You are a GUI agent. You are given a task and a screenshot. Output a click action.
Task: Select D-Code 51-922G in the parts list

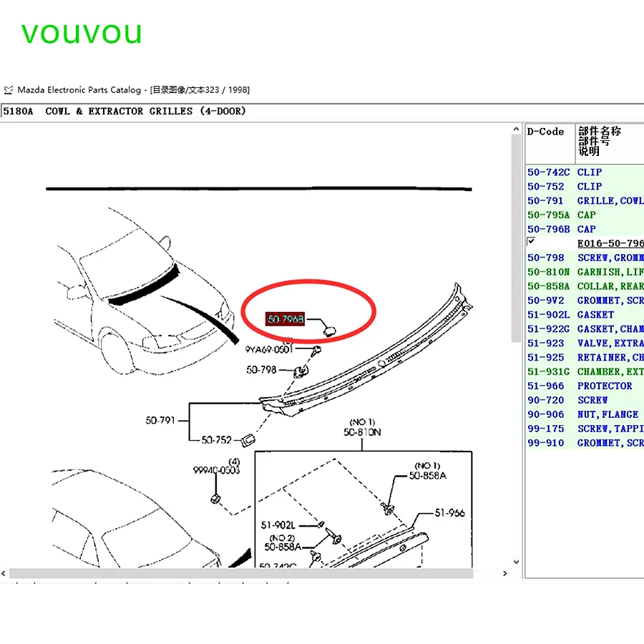[x=548, y=329]
